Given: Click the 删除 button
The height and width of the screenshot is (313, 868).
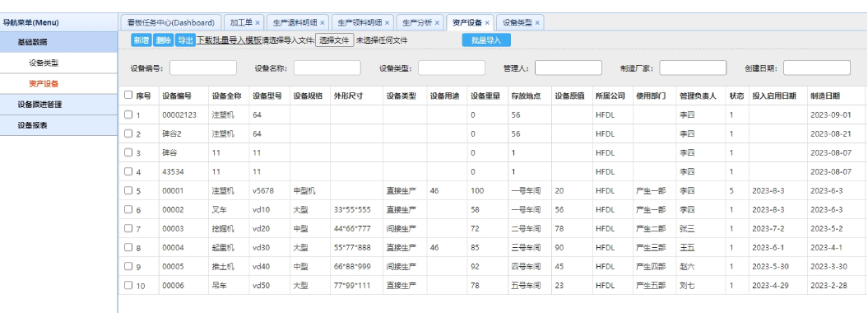Looking at the screenshot, I should pos(163,40).
